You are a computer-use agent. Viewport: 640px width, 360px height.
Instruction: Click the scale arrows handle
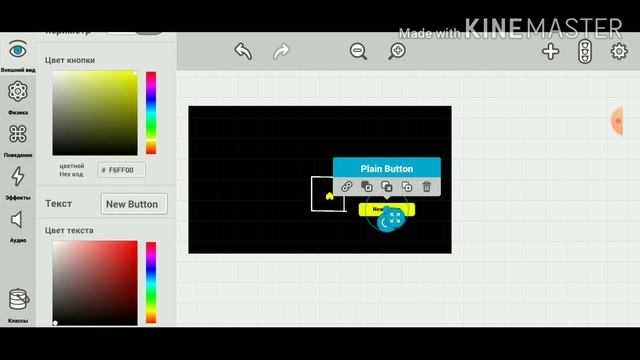(x=395, y=218)
